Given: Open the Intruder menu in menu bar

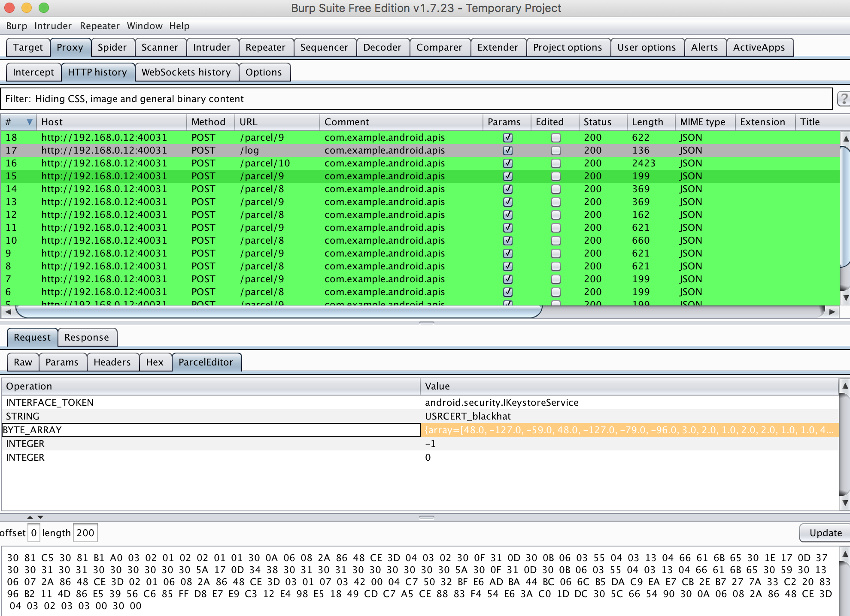Looking at the screenshot, I should 53,26.
